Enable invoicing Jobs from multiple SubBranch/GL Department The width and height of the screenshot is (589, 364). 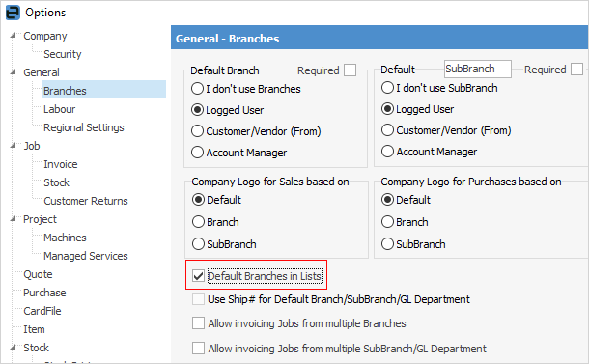pyautogui.click(x=198, y=349)
